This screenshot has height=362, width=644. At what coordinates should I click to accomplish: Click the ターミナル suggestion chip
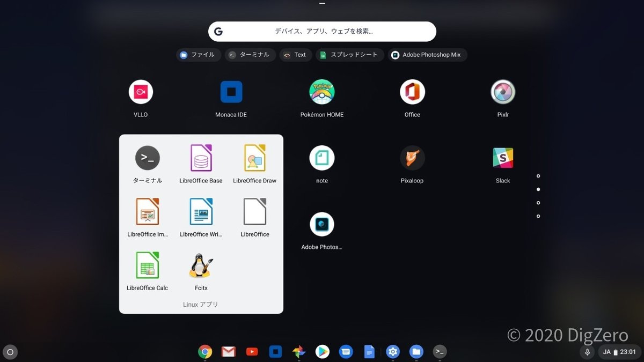point(250,55)
